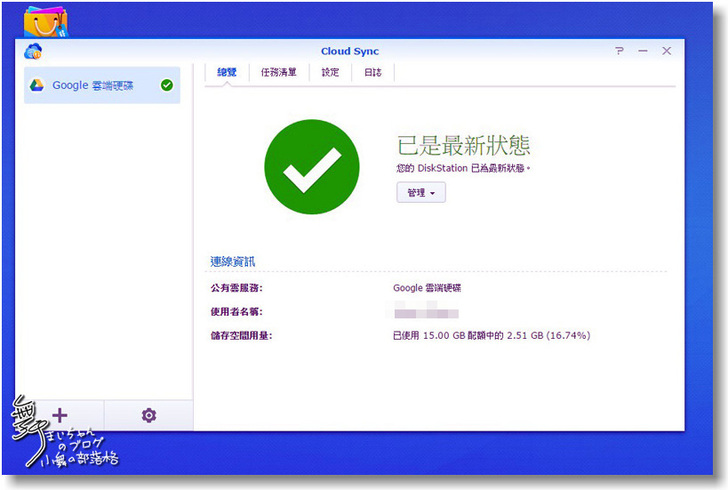Click the 公有雲服務 label
The width and height of the screenshot is (728, 490).
236,288
